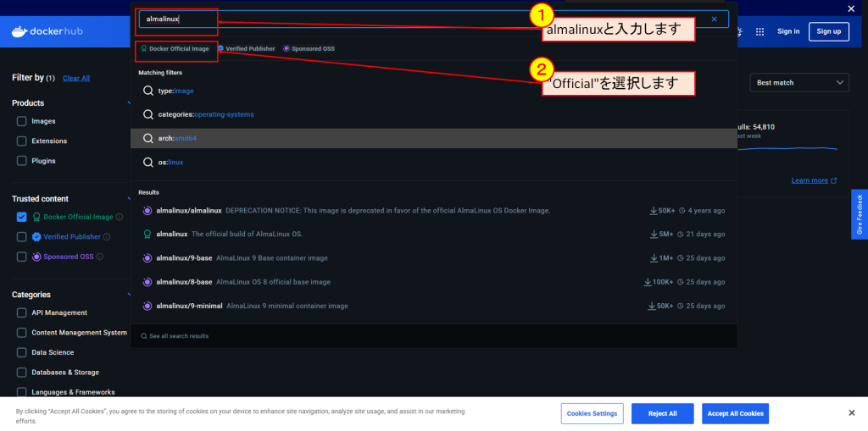
Task: Toggle the Images product checkbox
Action: [x=21, y=121]
